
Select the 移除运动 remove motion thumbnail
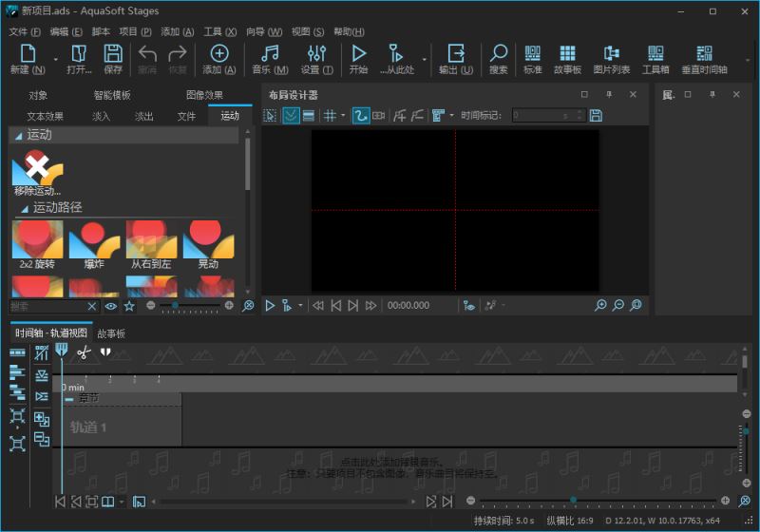(x=37, y=173)
